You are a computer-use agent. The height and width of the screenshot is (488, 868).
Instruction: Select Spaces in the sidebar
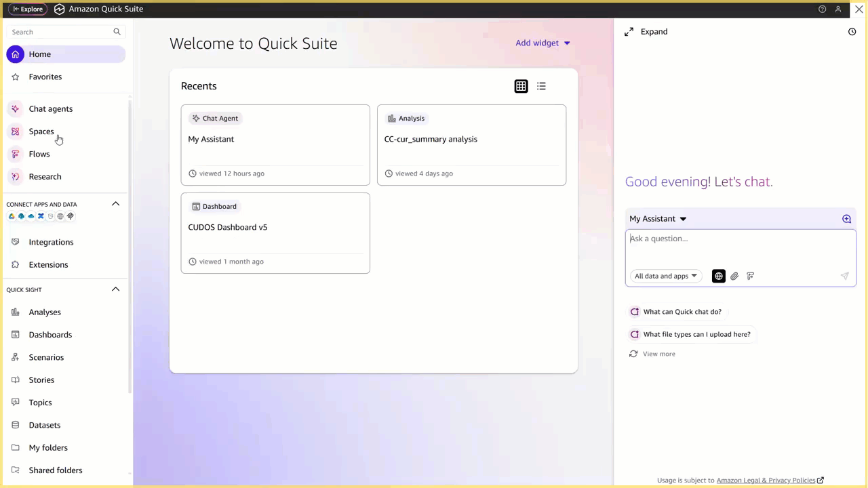coord(41,131)
